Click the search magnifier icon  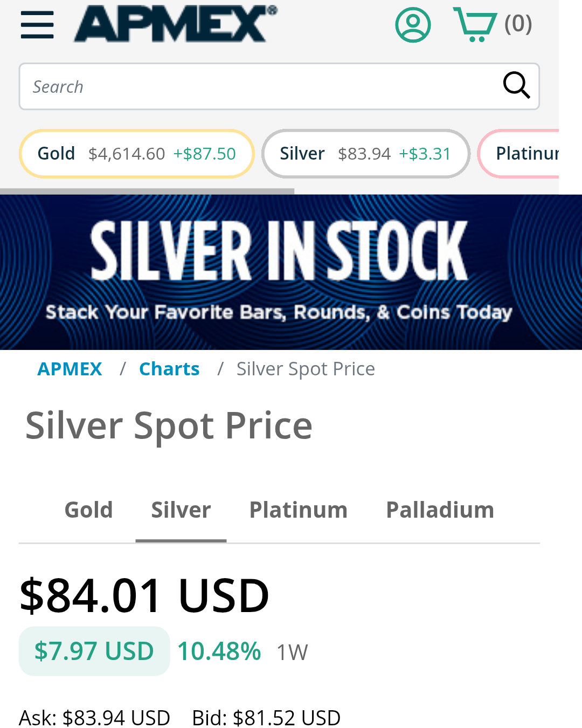coord(516,85)
